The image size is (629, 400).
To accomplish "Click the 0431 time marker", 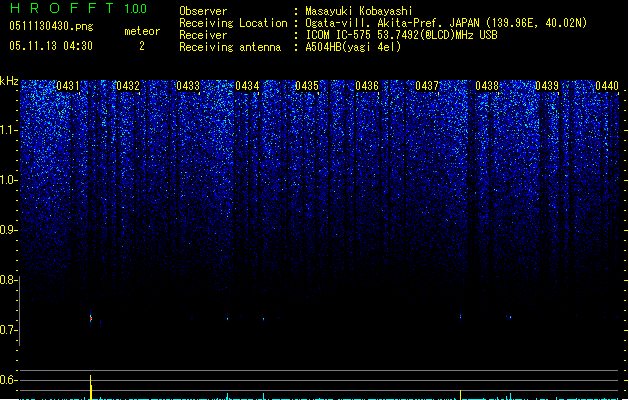I will coord(68,86).
